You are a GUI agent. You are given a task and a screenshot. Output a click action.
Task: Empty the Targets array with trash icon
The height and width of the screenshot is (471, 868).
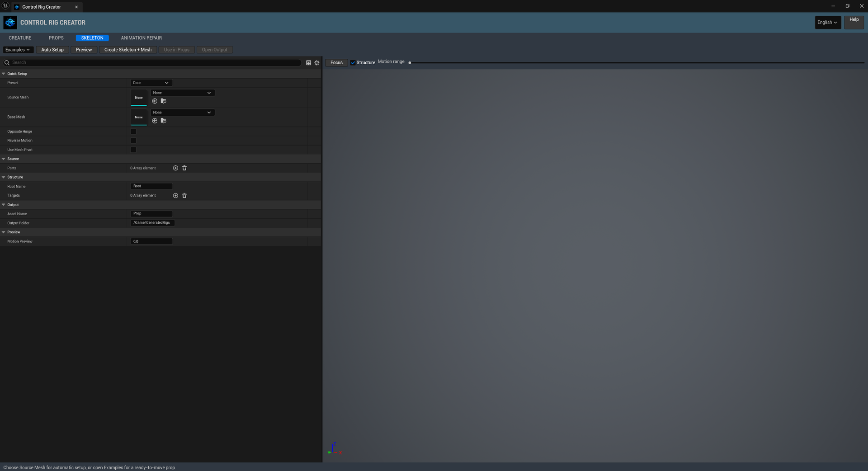(x=184, y=196)
